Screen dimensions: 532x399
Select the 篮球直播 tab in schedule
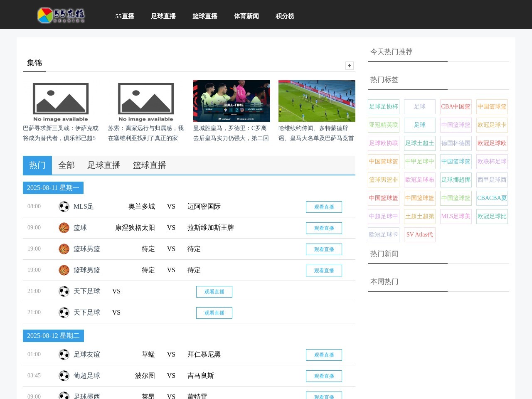click(150, 165)
